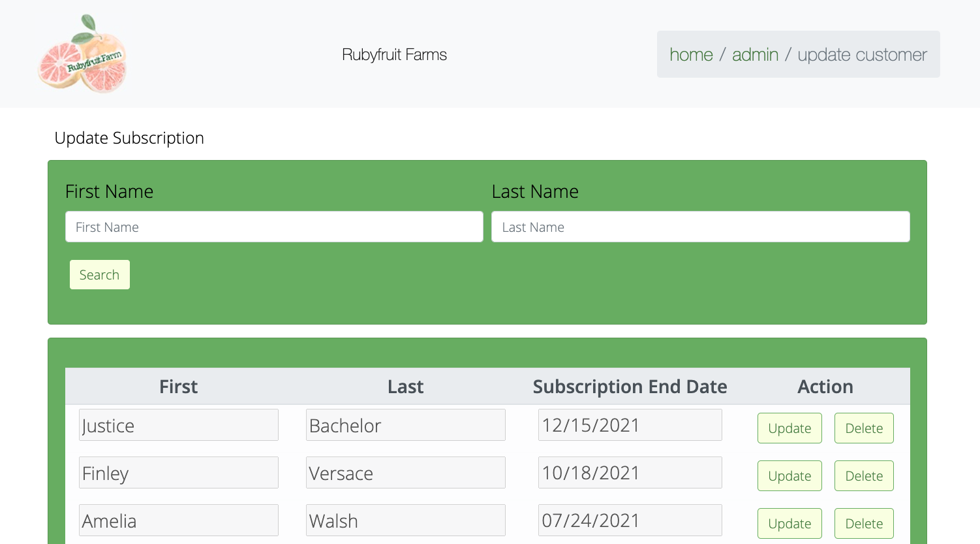Click the date field showing 07/24/2021
This screenshot has width=980, height=544.
click(x=630, y=520)
